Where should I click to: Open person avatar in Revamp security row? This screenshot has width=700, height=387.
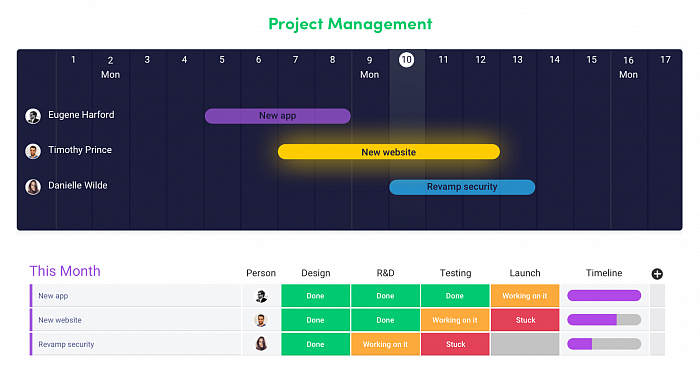(x=261, y=344)
